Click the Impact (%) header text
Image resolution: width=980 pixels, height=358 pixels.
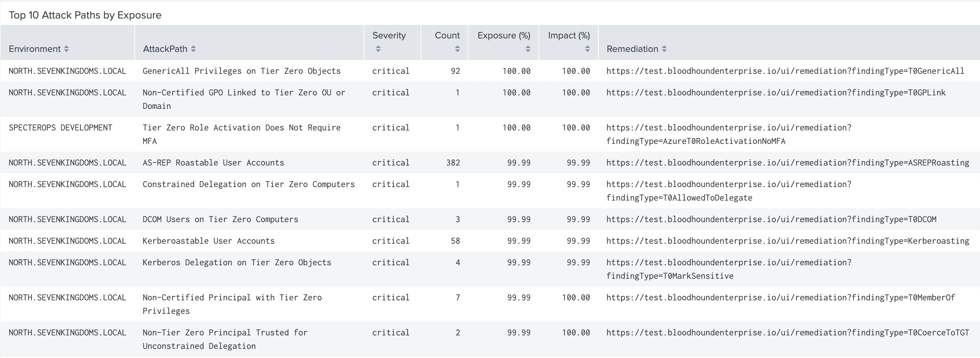point(569,35)
